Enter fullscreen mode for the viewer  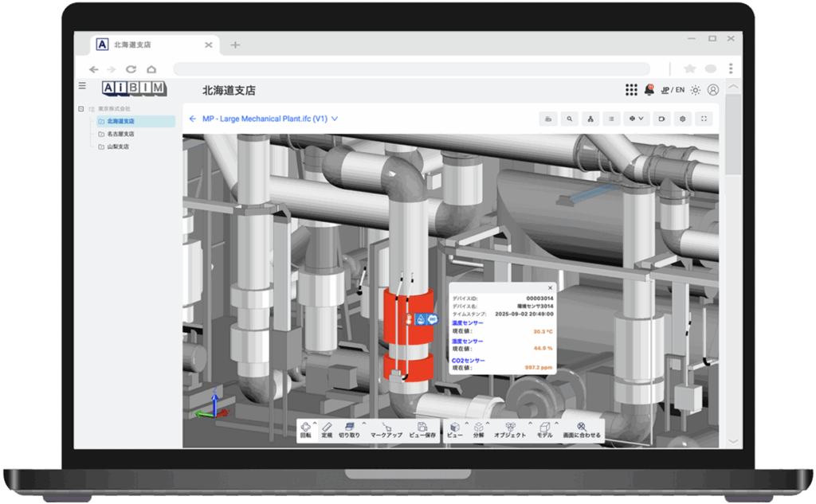[704, 119]
